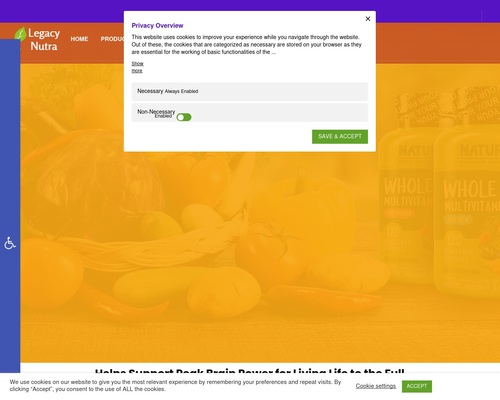Click the SAVE & ACCEPT button
Image resolution: width=500 pixels, height=400 pixels.
click(340, 137)
